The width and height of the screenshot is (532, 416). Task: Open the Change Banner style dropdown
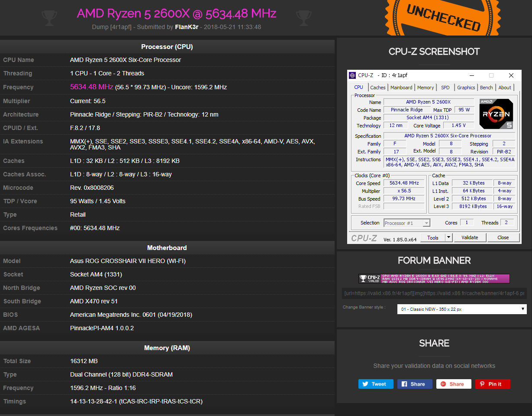(x=462, y=309)
